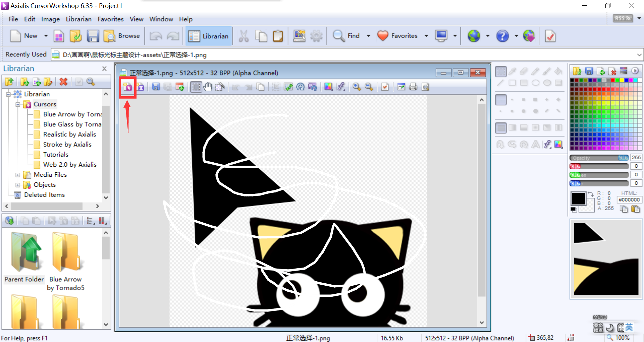
Task: Click the HTML color code field
Action: [629, 200]
